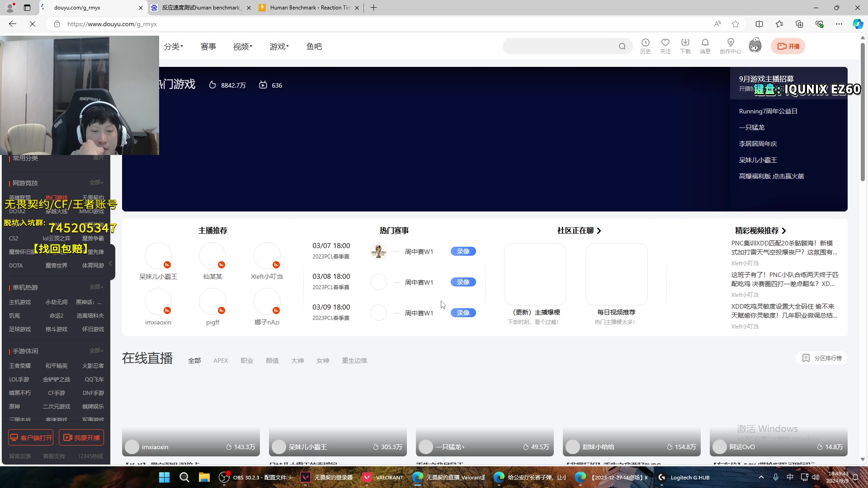Click the 开播 start streaming button
Viewport: 868px width, 488px height.
(x=788, y=46)
